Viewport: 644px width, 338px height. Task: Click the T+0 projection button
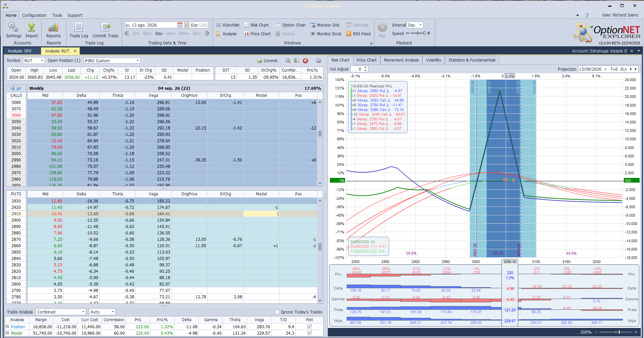point(614,69)
